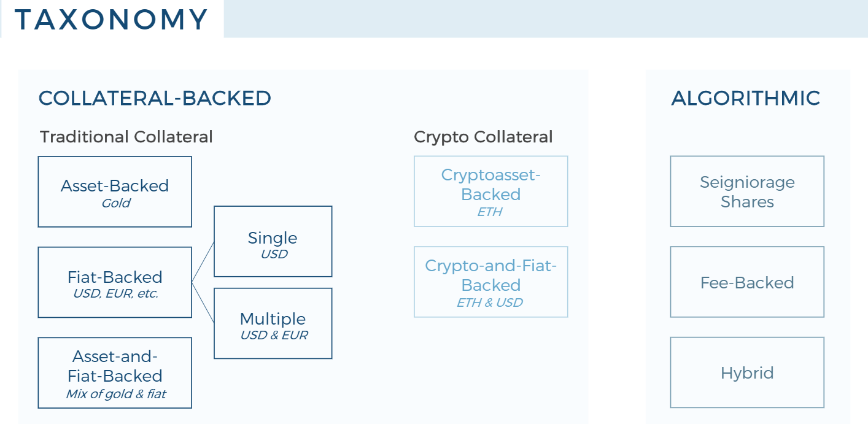Click the "Mix of gold & fiat" caption
868x424 pixels.
115,395
